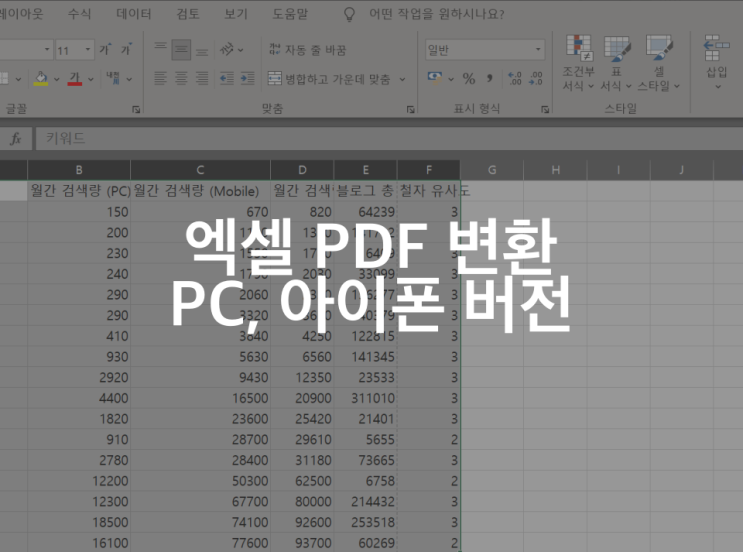Select column B header
This screenshot has height=552, width=743.
79,170
